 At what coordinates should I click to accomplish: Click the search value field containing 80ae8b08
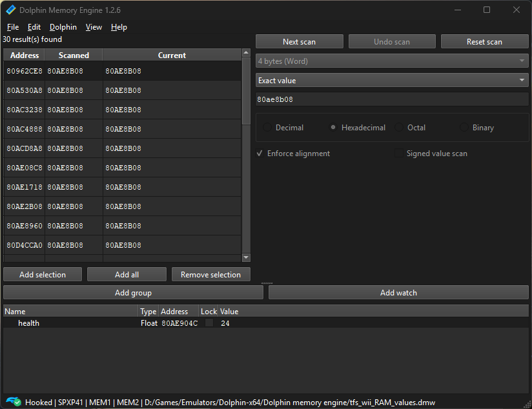pyautogui.click(x=392, y=99)
